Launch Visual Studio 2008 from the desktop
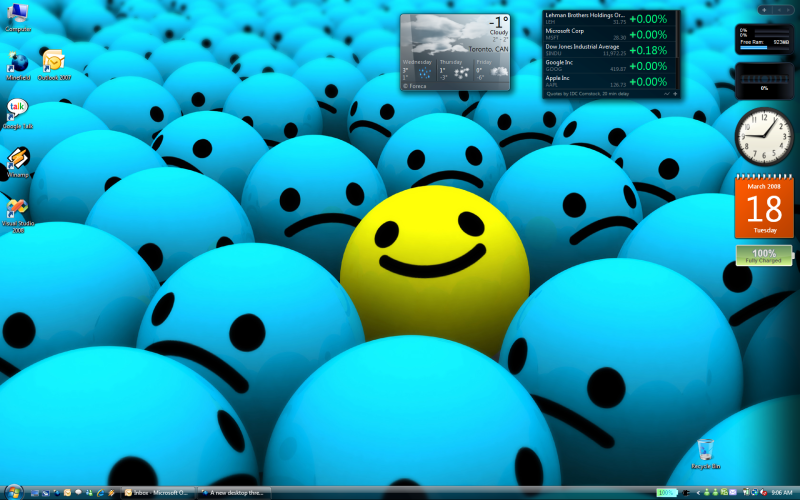Image resolution: width=800 pixels, height=500 pixels. [x=18, y=215]
